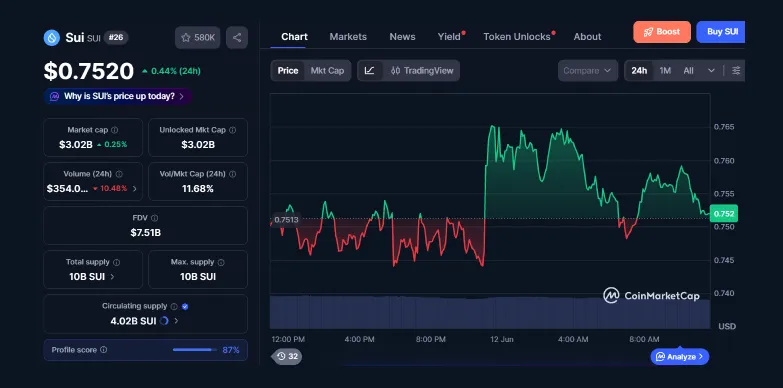Click the verified circulating supply badge
Viewport: 783px width, 388px height.
(185, 307)
